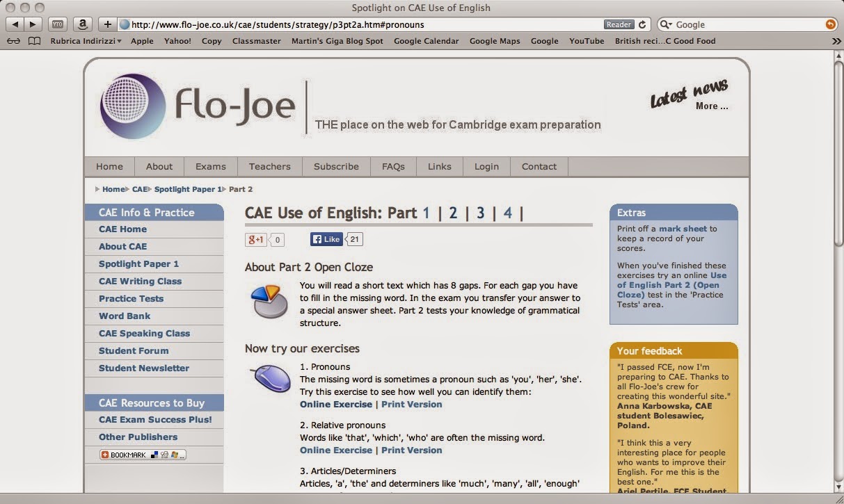Open the Login navigation tab

click(486, 167)
